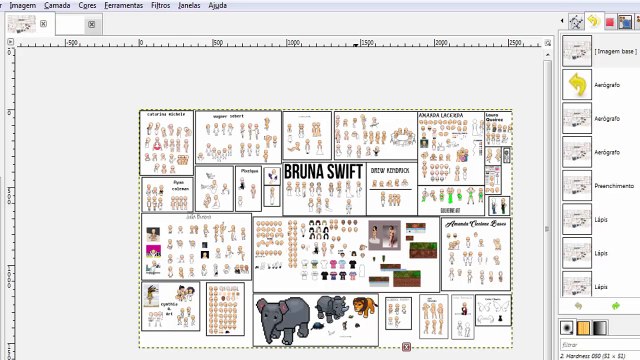Click the BRUNA SWIFT title on canvas
The height and width of the screenshot is (360, 640).
click(x=323, y=172)
